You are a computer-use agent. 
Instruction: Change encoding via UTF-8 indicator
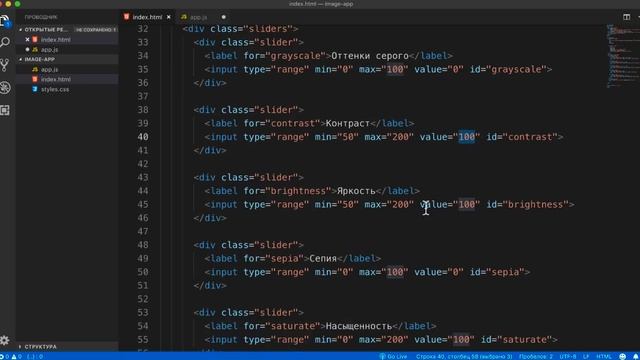point(568,356)
